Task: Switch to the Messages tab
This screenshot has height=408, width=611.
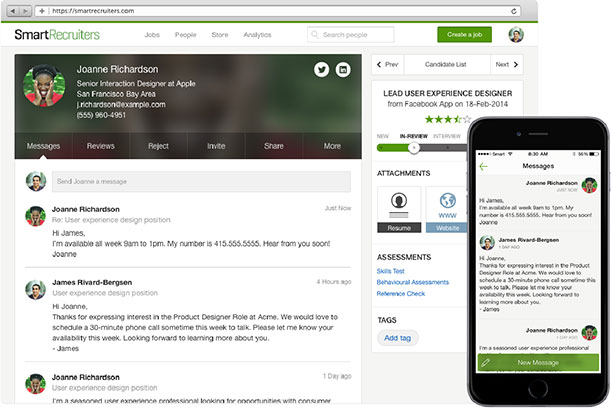Action: (43, 146)
